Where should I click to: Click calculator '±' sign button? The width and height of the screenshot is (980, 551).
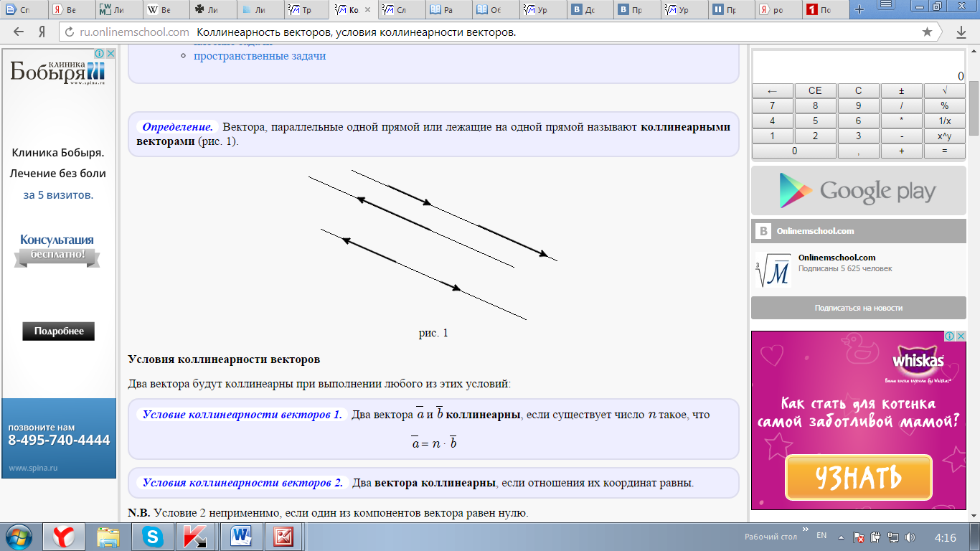[x=901, y=91]
